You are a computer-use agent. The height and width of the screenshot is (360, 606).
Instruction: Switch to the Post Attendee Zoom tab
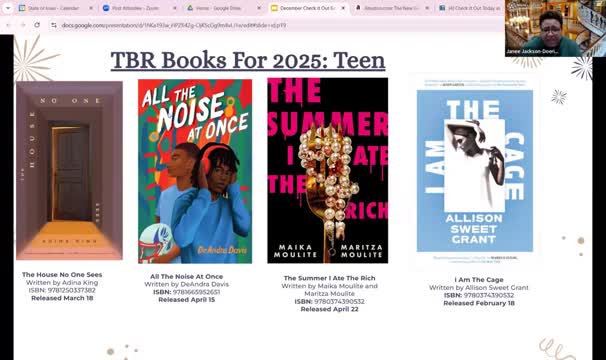tap(140, 8)
